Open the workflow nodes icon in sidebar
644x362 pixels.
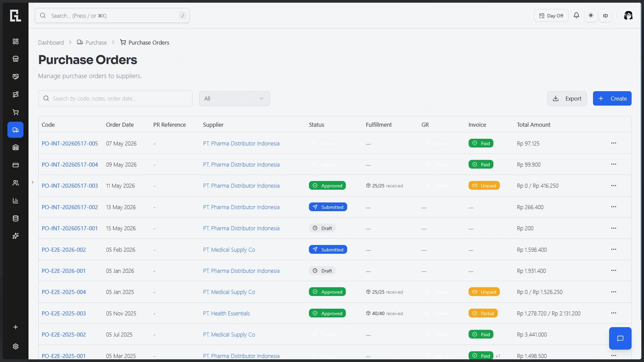[15, 95]
